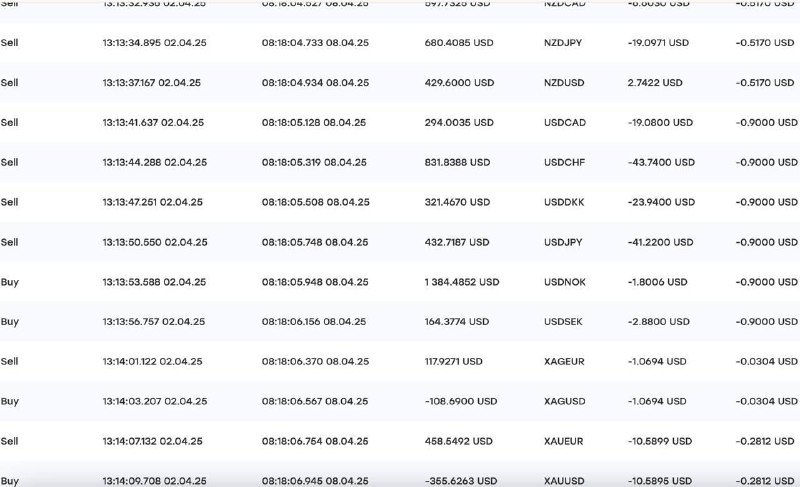
Task: Select the USDSEK symbol cell
Action: 564,322
